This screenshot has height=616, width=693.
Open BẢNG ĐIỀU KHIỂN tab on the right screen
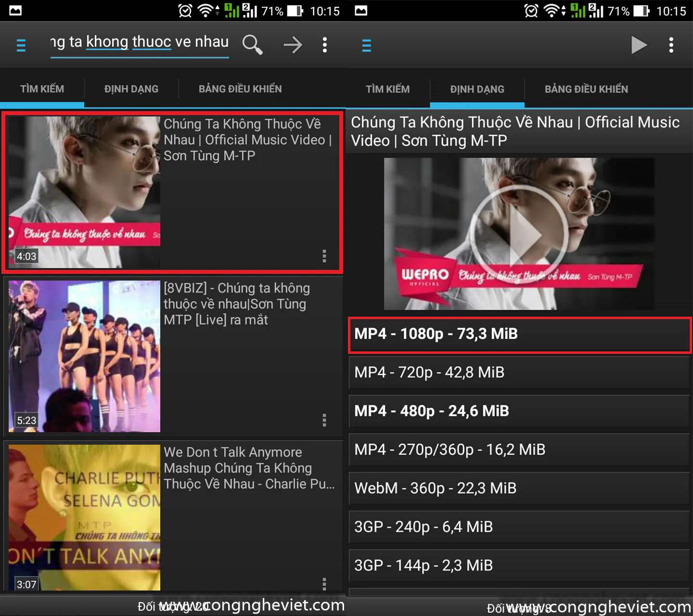[586, 89]
